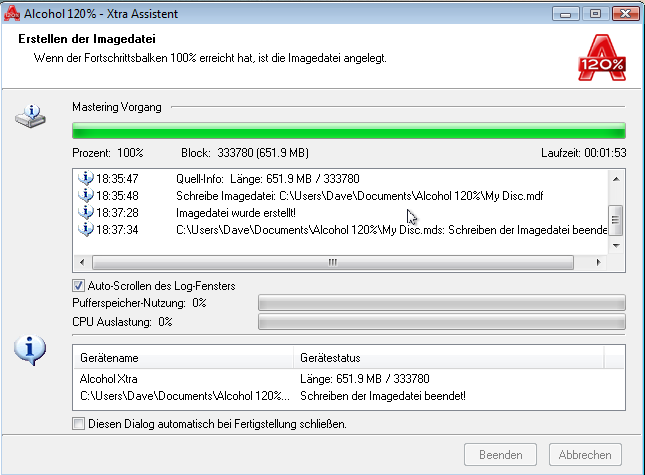
Task: Click the blue info speech bubble icon
Action: [x=30, y=350]
